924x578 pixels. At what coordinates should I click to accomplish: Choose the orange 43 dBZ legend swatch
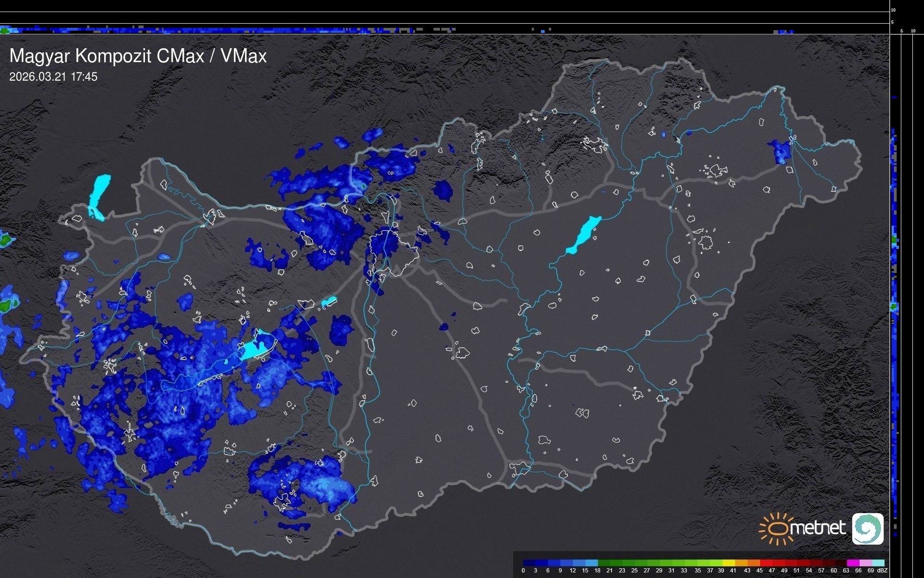tap(753, 563)
